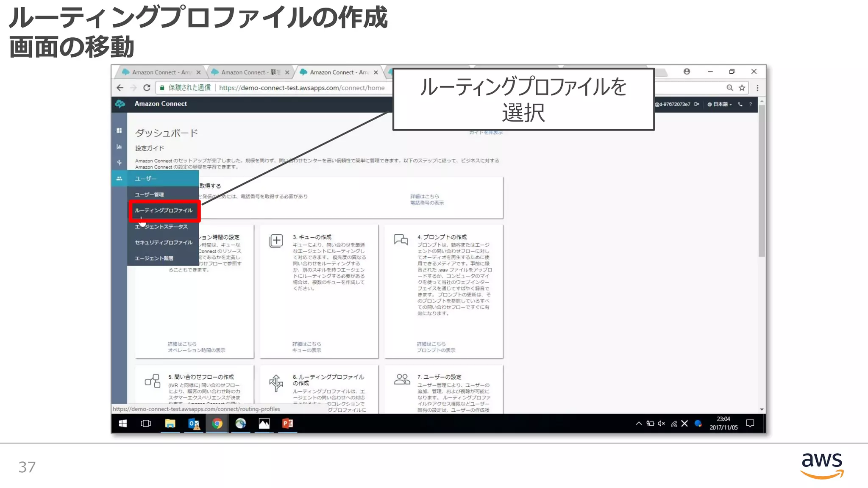Close the first Amazon Connect tab
The image size is (868, 488).
click(x=198, y=72)
